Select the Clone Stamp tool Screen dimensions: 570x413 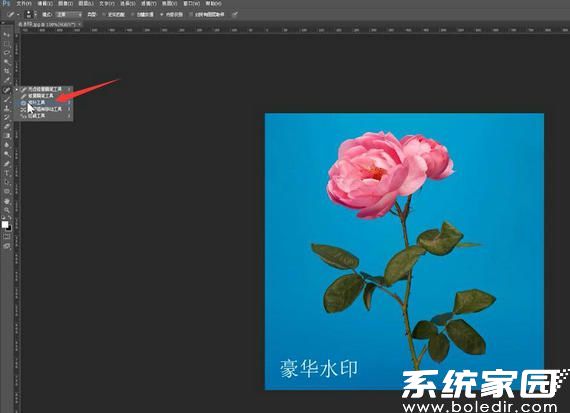pos(6,108)
